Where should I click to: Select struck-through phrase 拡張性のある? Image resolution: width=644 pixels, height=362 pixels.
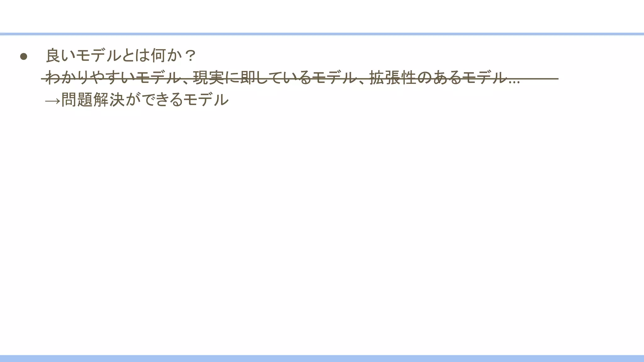415,78
